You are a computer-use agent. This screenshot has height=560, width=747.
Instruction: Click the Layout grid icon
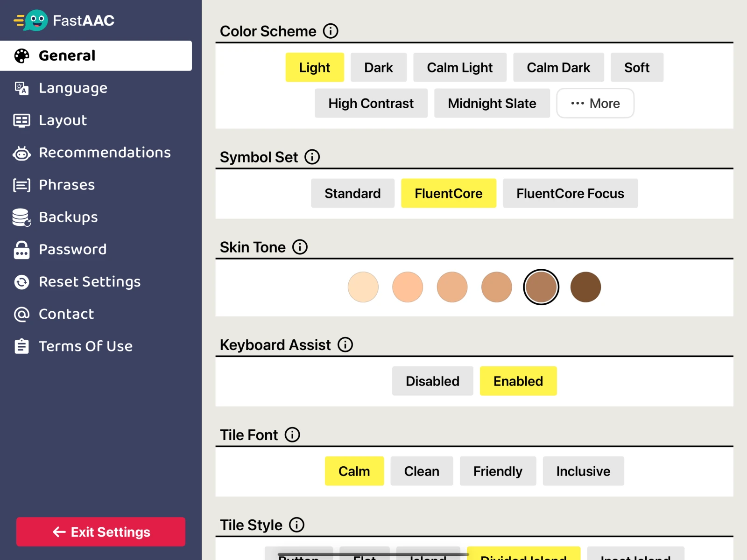21,120
